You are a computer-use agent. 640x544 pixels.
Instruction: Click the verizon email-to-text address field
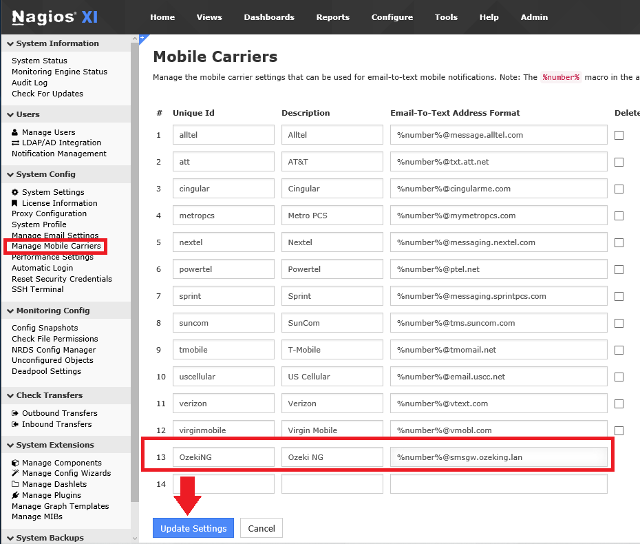[499, 404]
